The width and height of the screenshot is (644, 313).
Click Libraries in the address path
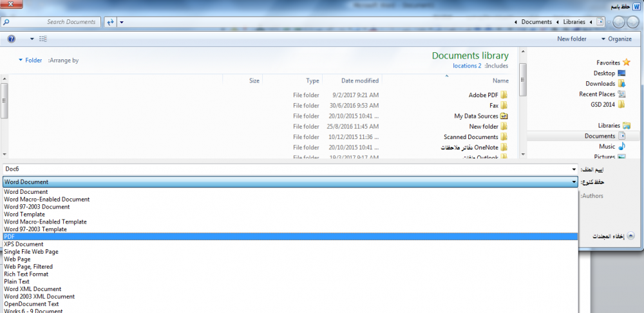pos(574,22)
